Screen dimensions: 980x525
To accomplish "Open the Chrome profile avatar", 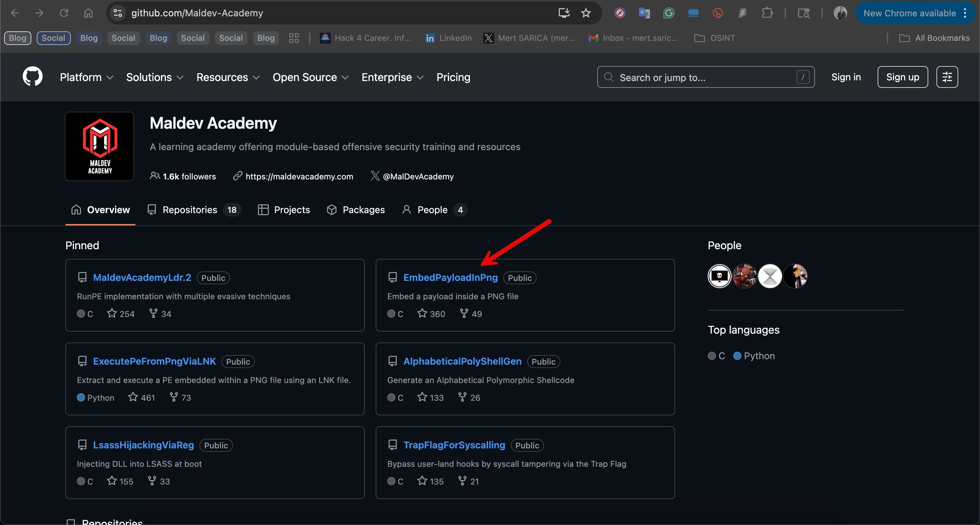I will pos(840,13).
